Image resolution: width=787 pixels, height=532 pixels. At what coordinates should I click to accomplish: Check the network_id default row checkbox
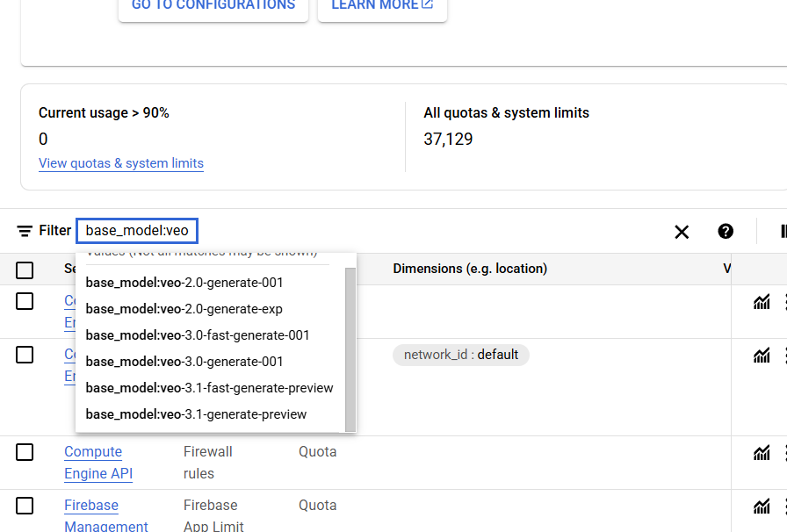point(25,355)
